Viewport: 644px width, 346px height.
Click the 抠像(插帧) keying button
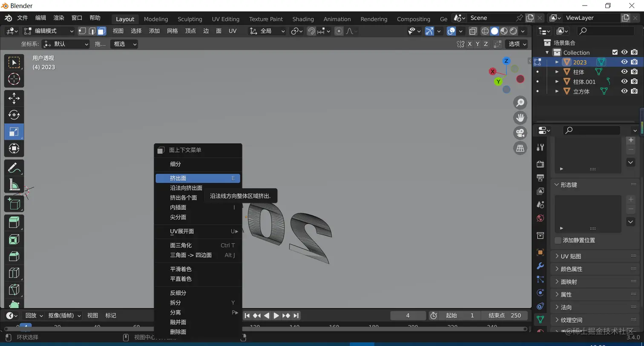[65, 315]
